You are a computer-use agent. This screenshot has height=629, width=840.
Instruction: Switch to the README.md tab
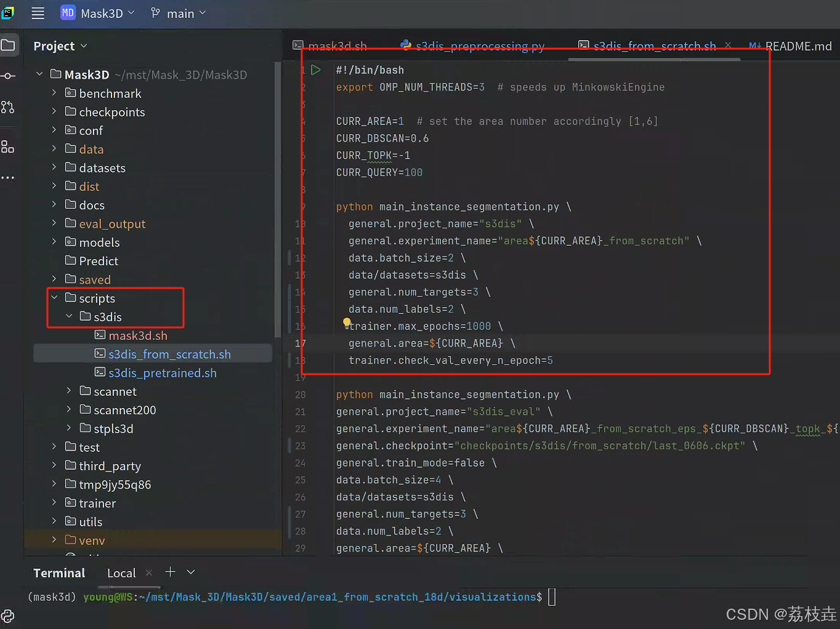[791, 46]
